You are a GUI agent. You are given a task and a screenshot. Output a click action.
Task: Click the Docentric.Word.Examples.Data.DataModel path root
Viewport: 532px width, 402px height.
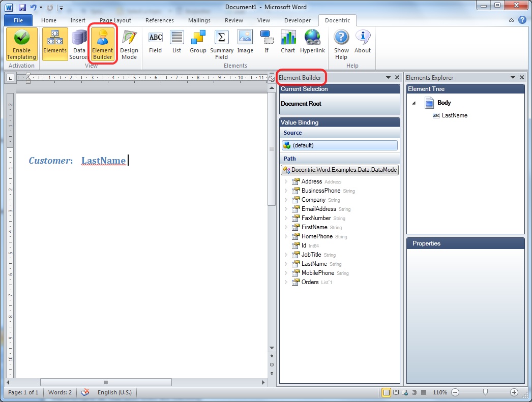[x=340, y=170]
